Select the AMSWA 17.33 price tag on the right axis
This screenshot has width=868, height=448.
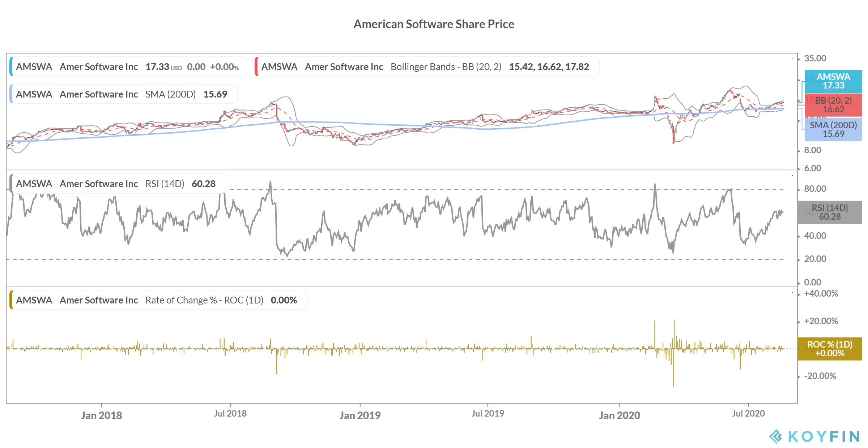click(x=833, y=81)
